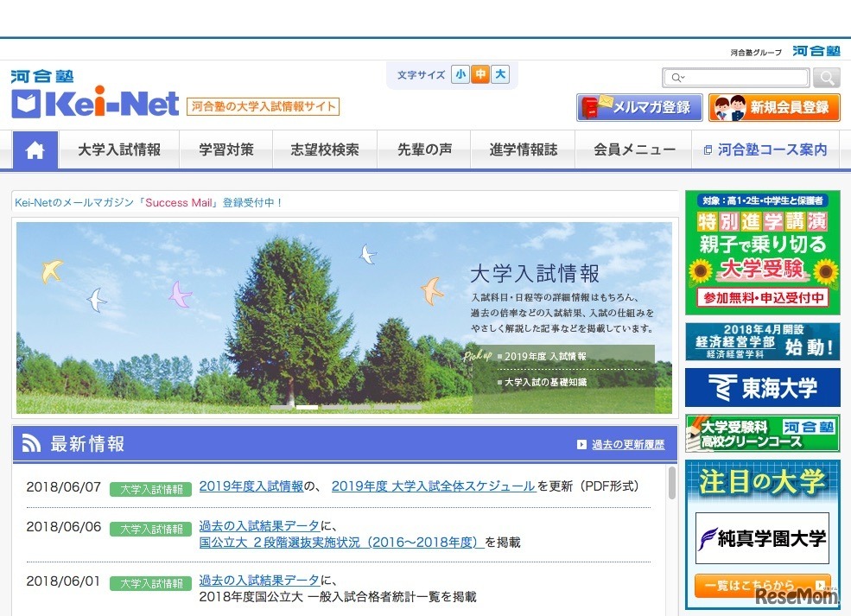Click the 純真学園大学 logo

761,538
